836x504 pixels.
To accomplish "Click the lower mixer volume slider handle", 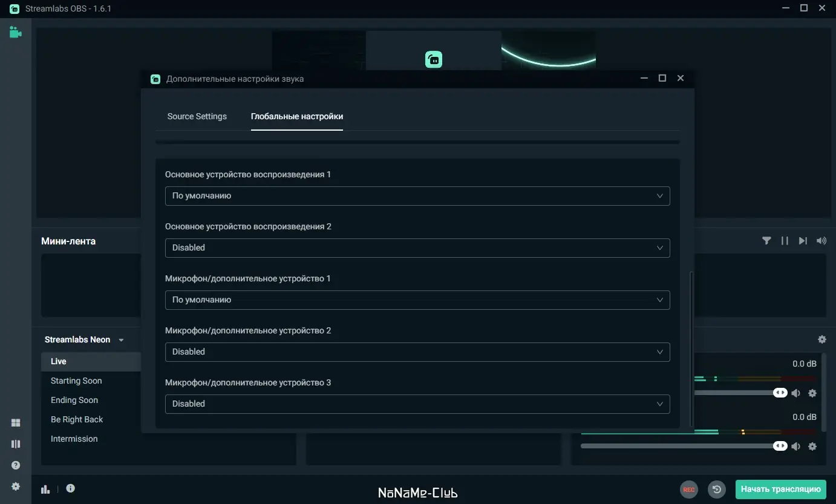I will (x=780, y=446).
